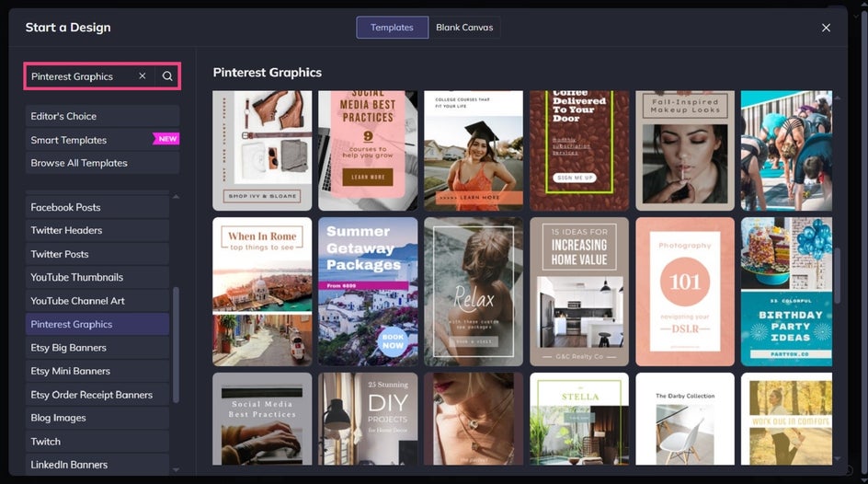Open gray Social Media Best Practices typing template
This screenshot has height=484, width=868.
pyautogui.click(x=262, y=419)
